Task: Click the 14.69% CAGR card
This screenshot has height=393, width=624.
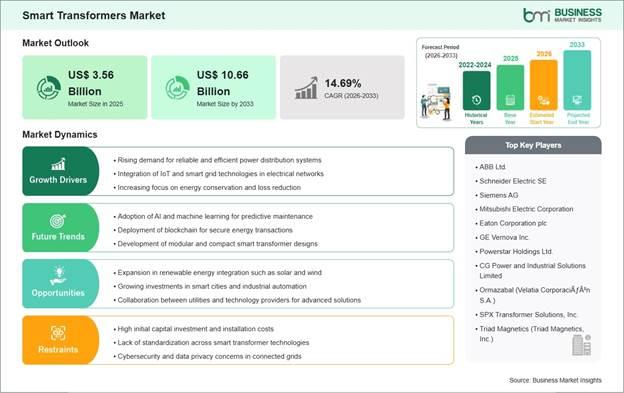Action: 342,88
